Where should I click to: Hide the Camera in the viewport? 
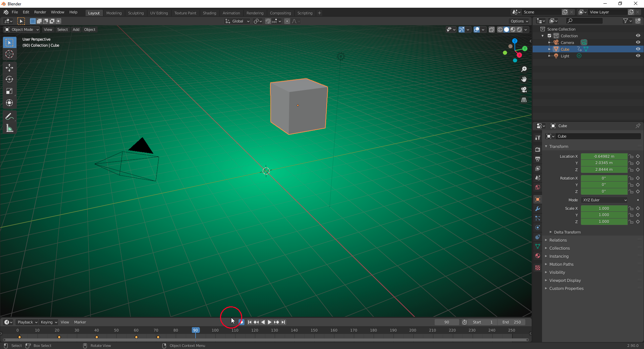(638, 42)
